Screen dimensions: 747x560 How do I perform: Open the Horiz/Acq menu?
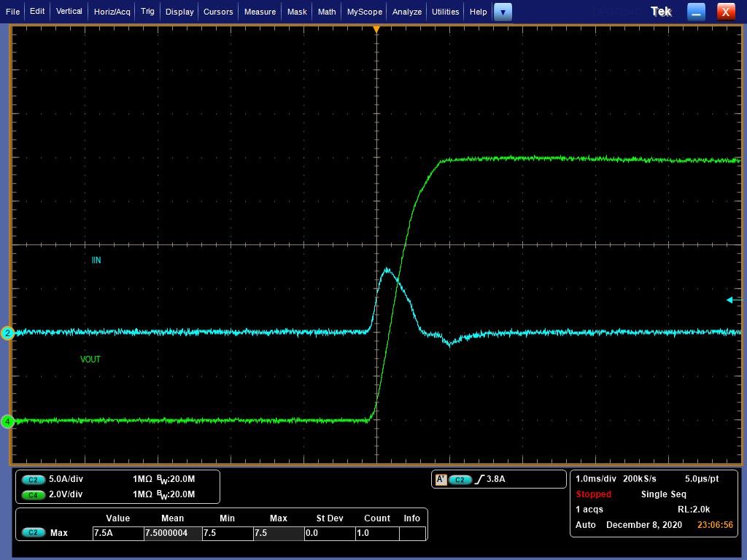pyautogui.click(x=112, y=12)
